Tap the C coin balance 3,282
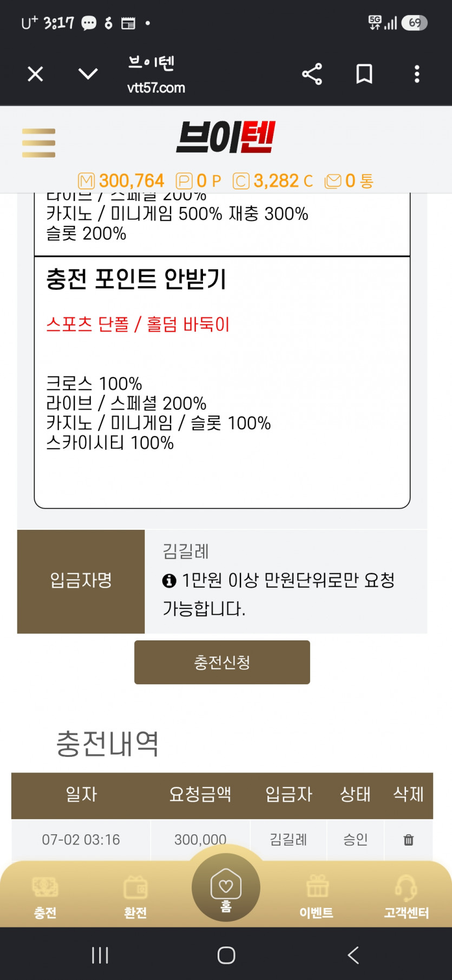The width and height of the screenshot is (452, 980). 273,181
